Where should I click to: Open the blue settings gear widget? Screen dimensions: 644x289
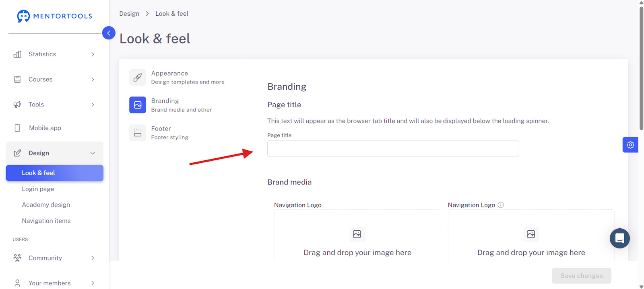click(x=630, y=145)
